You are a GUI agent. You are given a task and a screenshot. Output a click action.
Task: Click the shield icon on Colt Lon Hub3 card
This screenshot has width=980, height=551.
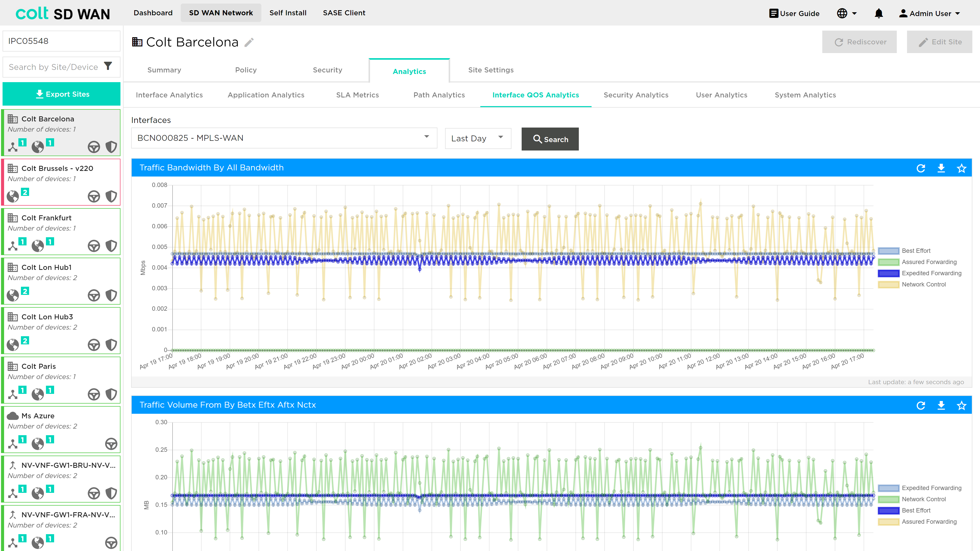[111, 345]
